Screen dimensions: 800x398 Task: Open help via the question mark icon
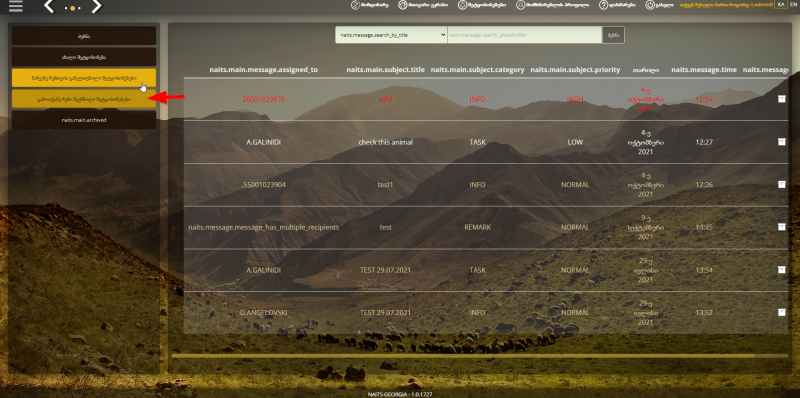coord(617,5)
